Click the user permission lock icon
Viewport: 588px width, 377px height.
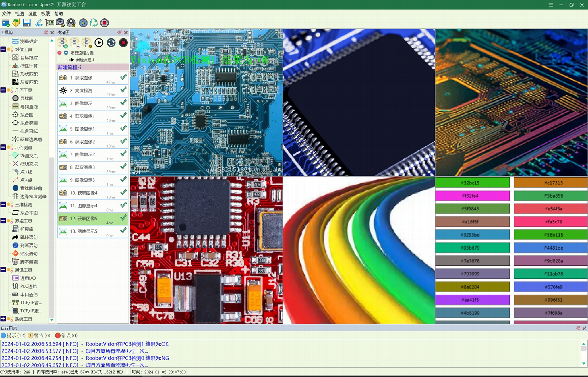click(x=71, y=23)
